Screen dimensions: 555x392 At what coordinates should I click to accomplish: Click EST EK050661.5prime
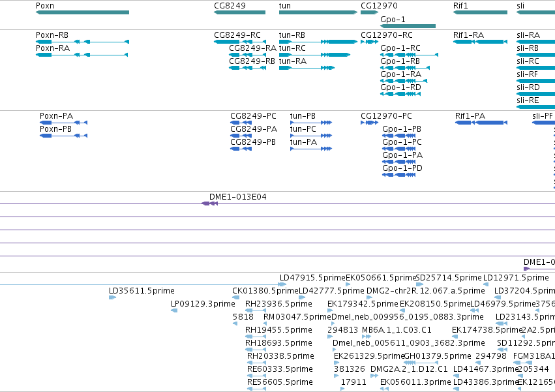[380, 278]
